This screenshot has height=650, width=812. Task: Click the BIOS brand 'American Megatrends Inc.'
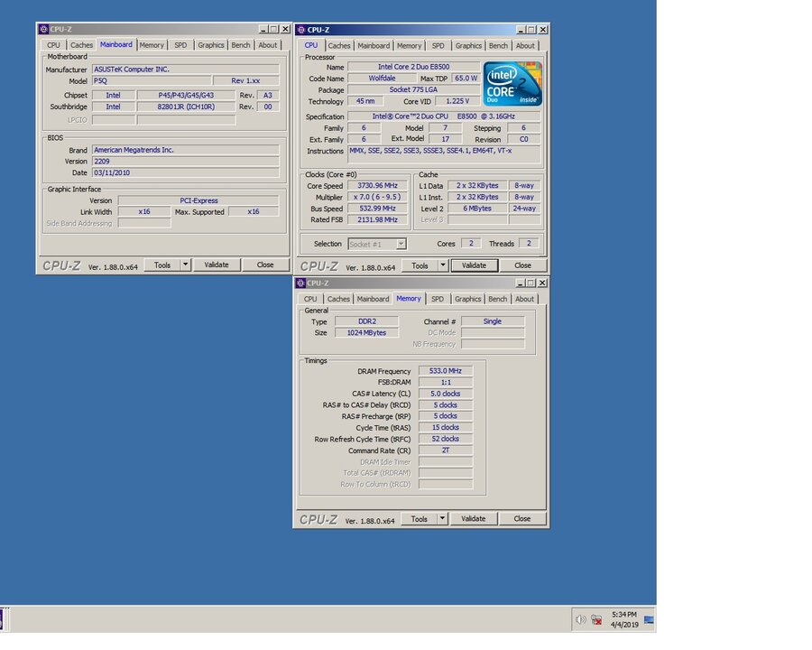(x=185, y=150)
